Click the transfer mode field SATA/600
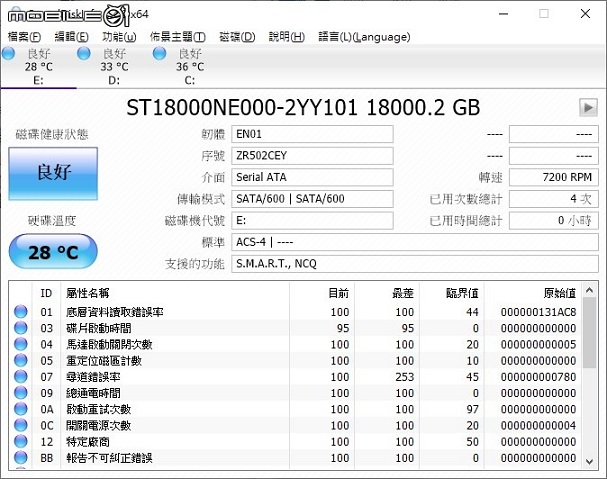Image resolution: width=607 pixels, height=479 pixels. 312,199
